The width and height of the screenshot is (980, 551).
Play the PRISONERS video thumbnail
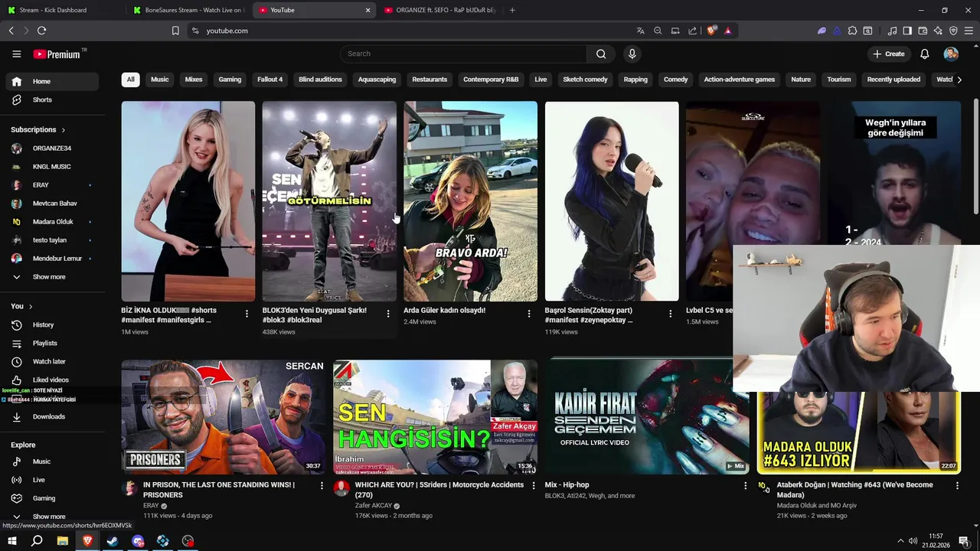coord(223,417)
